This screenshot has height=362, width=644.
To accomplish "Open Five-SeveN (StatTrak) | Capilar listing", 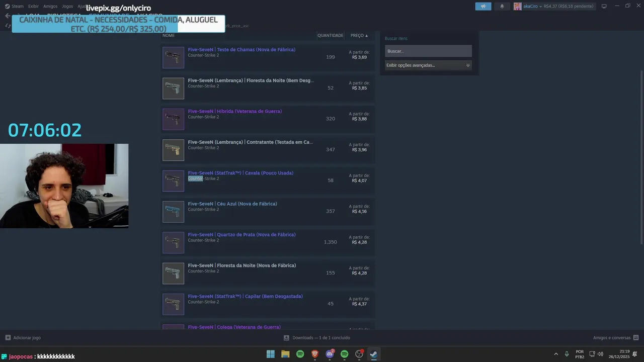I will point(245,296).
